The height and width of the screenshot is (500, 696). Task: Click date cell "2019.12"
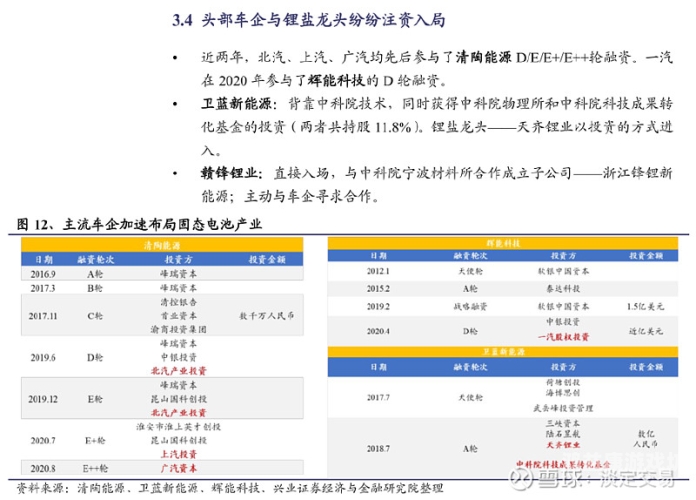43,399
